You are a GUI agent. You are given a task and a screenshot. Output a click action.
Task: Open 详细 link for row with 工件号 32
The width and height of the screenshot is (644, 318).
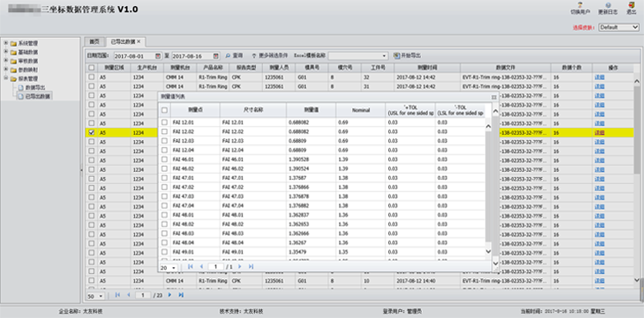[599, 77]
